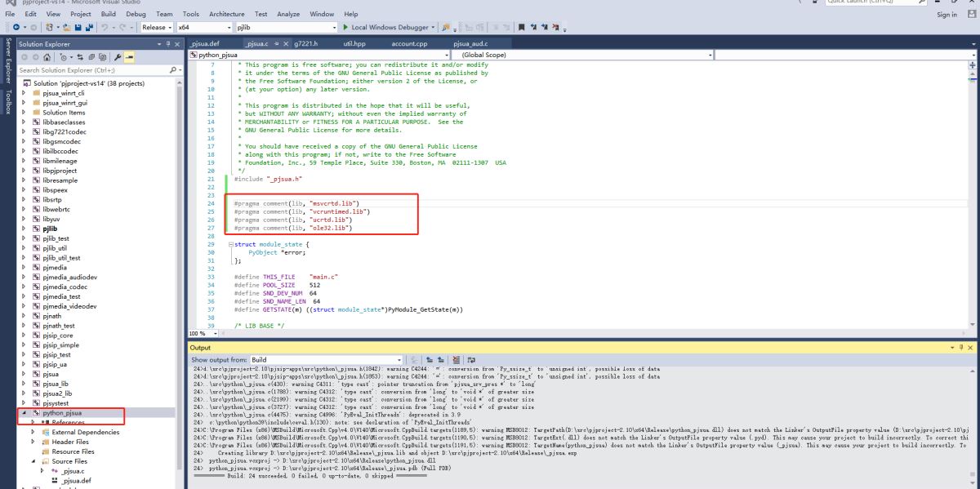
Task: Start Local Windows Debugger
Action: click(x=384, y=28)
